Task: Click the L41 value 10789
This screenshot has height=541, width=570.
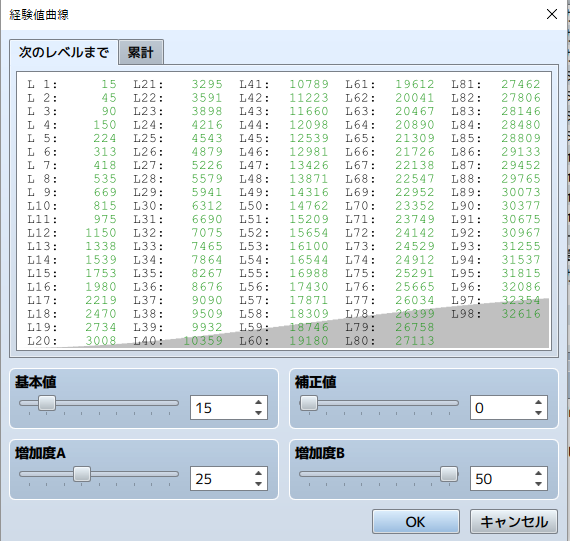Action: click(309, 84)
